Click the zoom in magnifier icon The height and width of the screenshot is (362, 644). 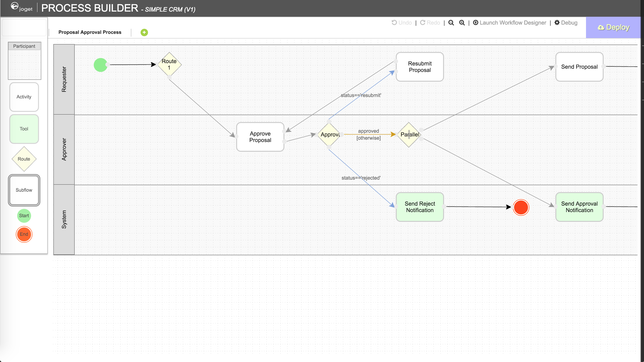tap(462, 23)
